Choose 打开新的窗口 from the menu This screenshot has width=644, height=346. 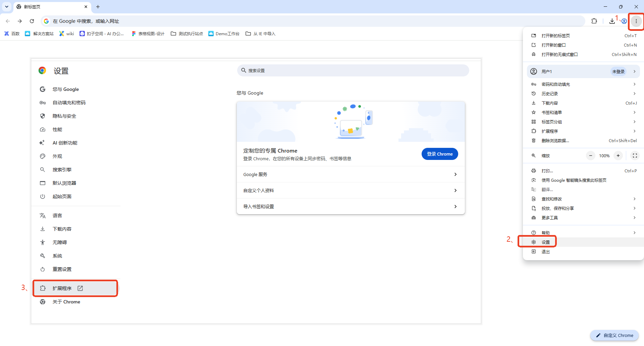tap(583, 45)
